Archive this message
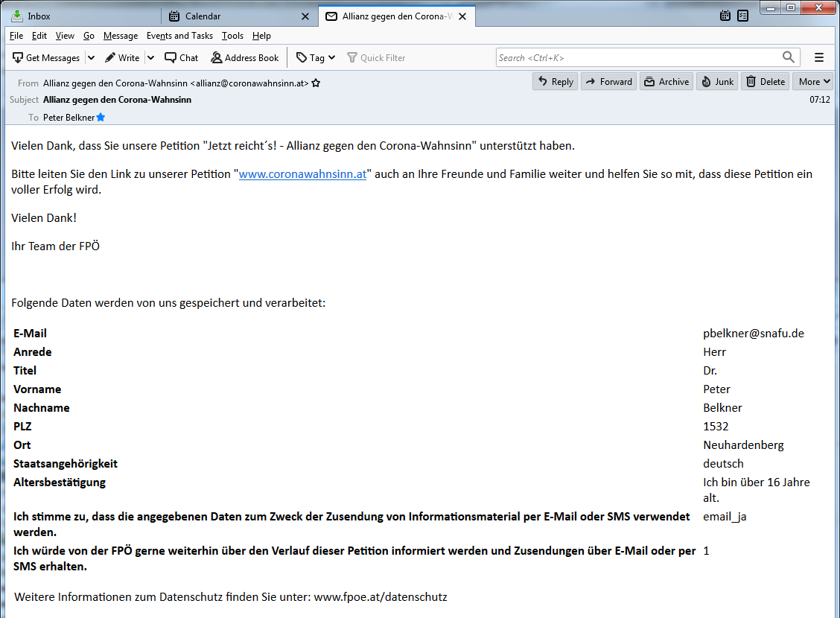840x618 pixels. click(666, 82)
